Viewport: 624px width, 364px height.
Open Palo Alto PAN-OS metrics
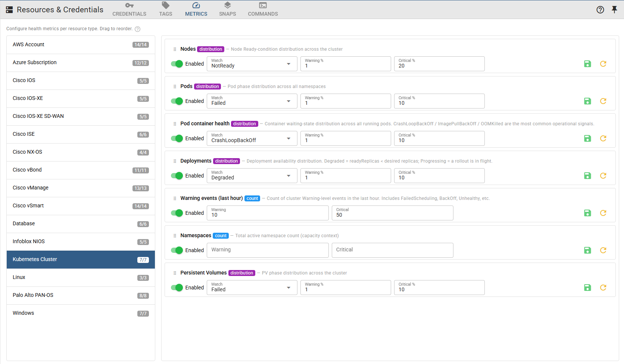[81, 295]
